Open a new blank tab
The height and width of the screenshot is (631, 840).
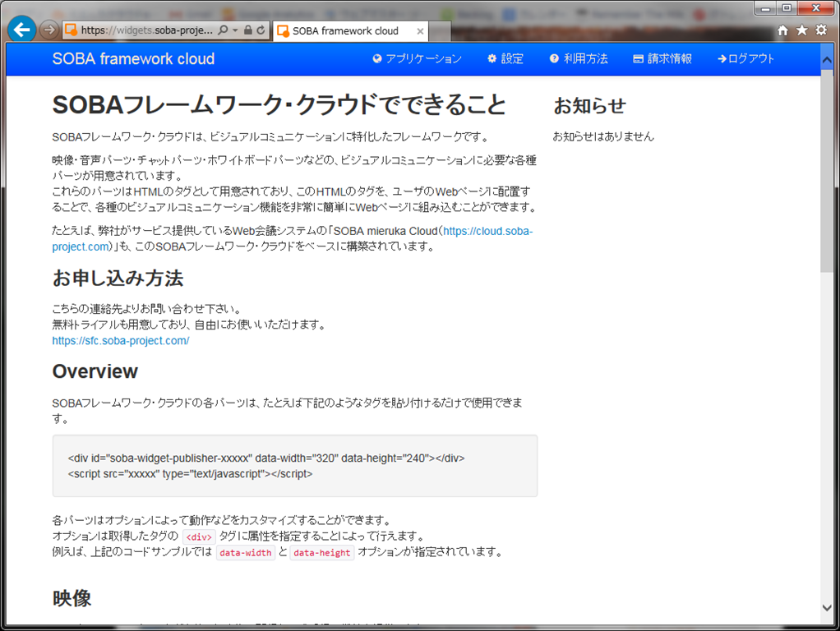(x=440, y=32)
